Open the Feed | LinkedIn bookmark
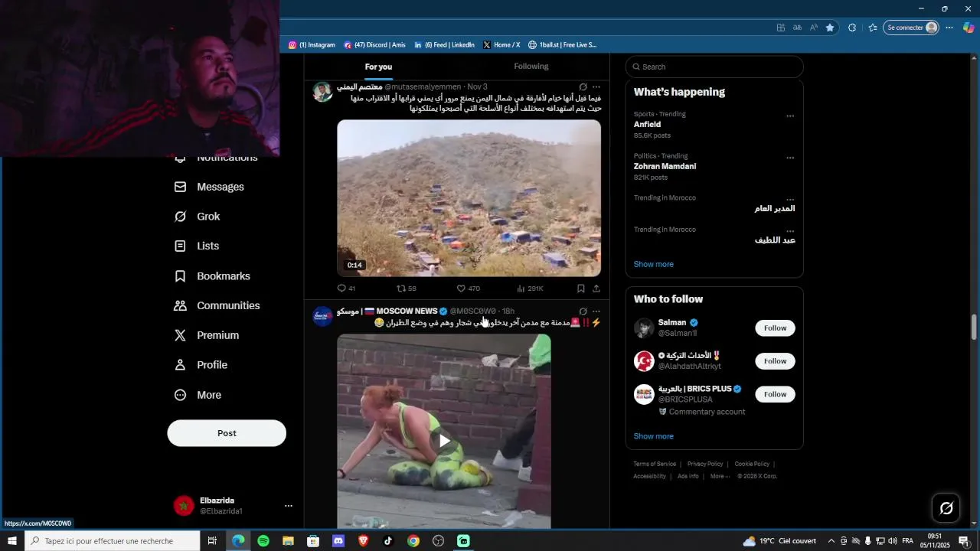Viewport: 980px width, 551px height. (x=444, y=45)
